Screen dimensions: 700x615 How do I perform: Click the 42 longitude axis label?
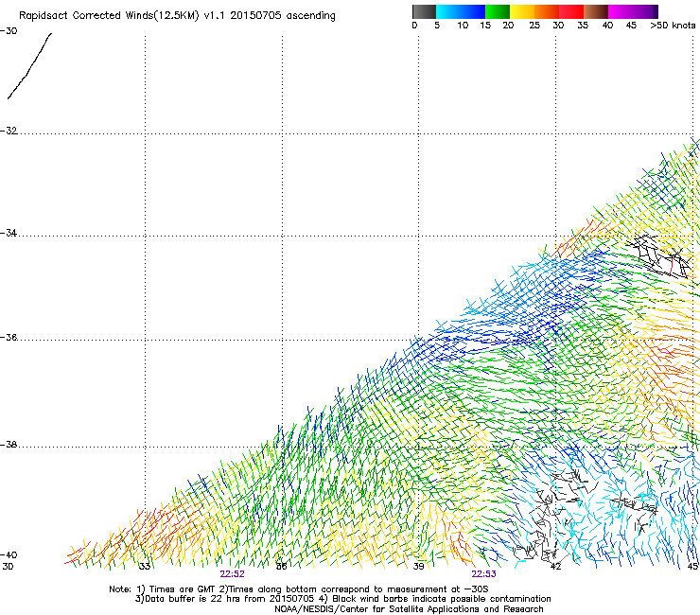(555, 567)
